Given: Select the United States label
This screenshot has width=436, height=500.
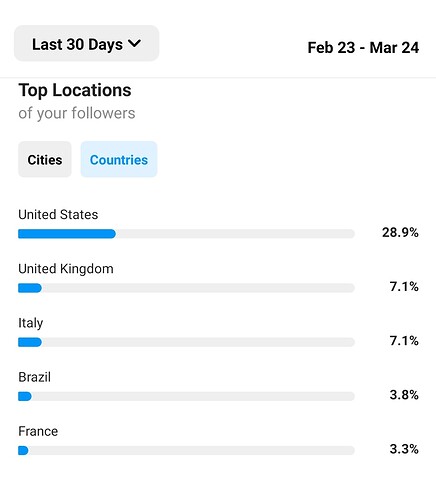Looking at the screenshot, I should 58,215.
